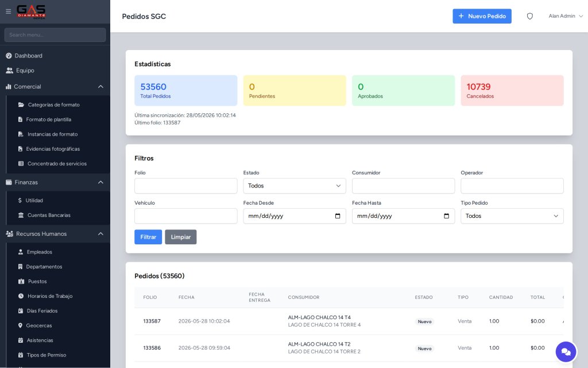This screenshot has height=368, width=588.
Task: Open the chat bubble widget
Action: [x=566, y=352]
